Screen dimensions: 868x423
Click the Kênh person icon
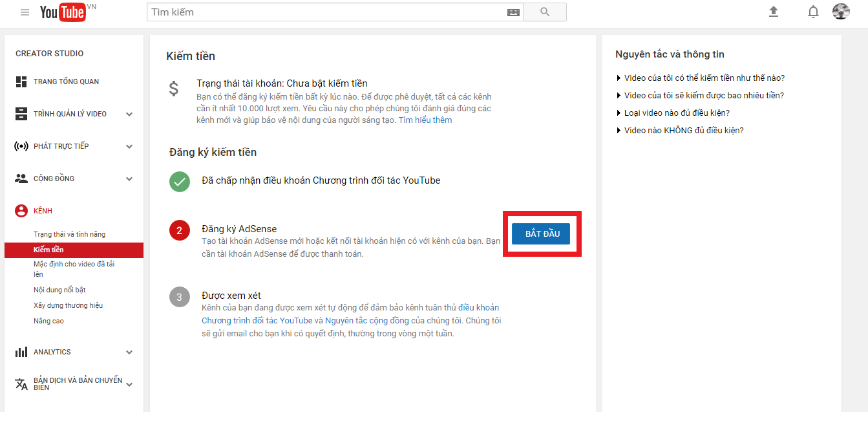[x=21, y=211]
